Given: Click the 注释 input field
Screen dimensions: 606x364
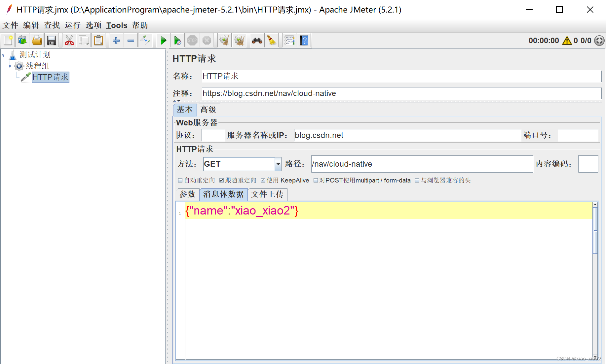Looking at the screenshot, I should (401, 93).
